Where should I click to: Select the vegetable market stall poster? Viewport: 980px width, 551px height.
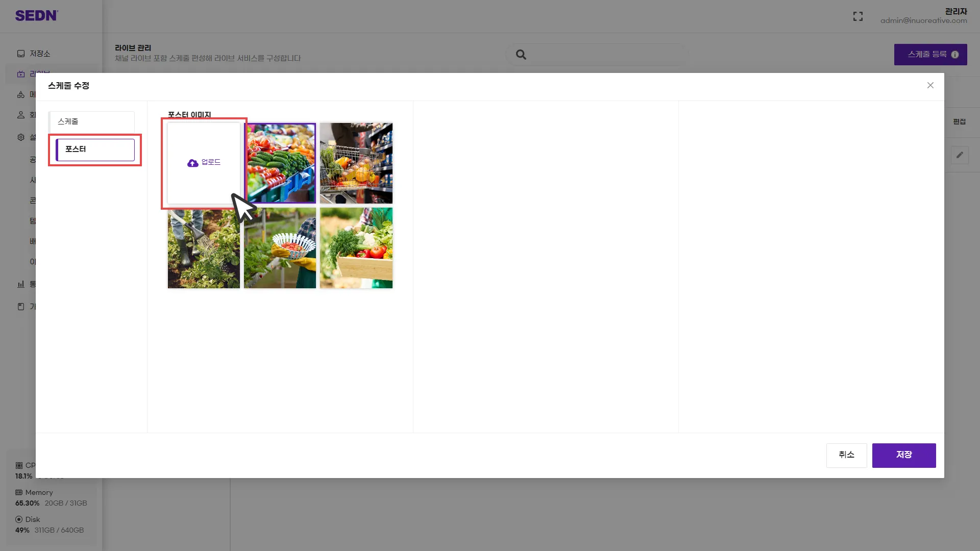(x=280, y=163)
